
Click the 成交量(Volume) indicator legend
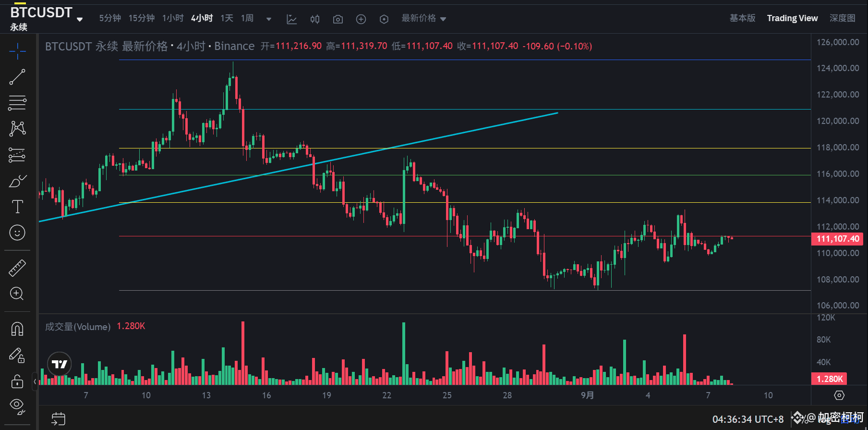click(78, 327)
